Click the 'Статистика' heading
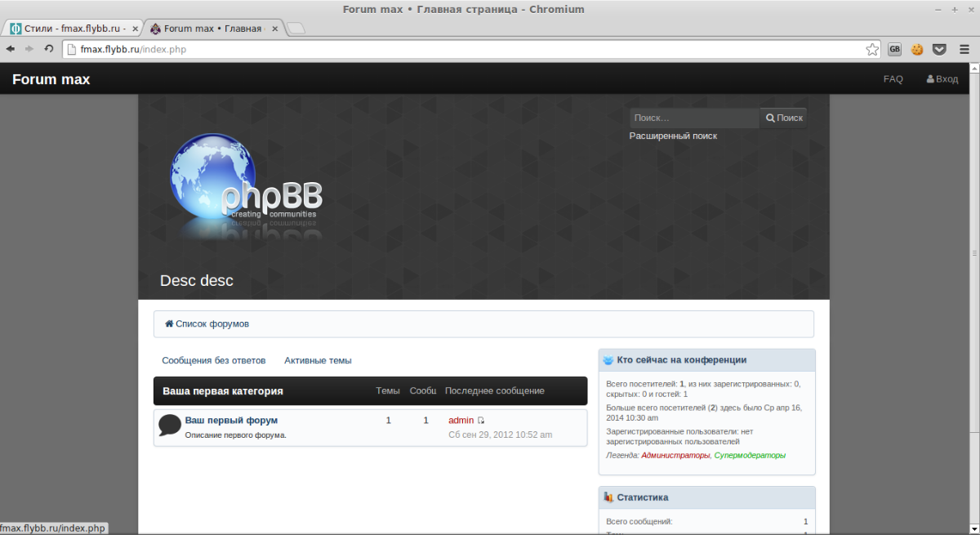980x535 pixels. point(643,497)
